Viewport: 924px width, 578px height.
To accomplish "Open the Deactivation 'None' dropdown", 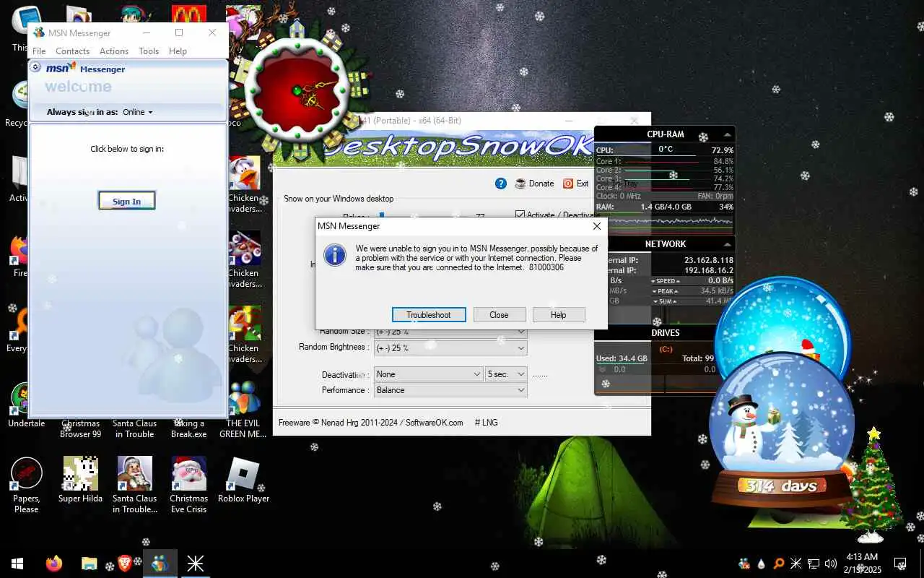I will point(428,374).
